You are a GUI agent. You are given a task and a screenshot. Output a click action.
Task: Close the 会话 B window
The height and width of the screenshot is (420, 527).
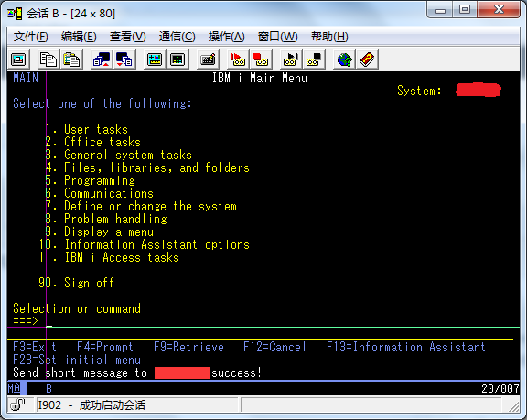(499, 9)
